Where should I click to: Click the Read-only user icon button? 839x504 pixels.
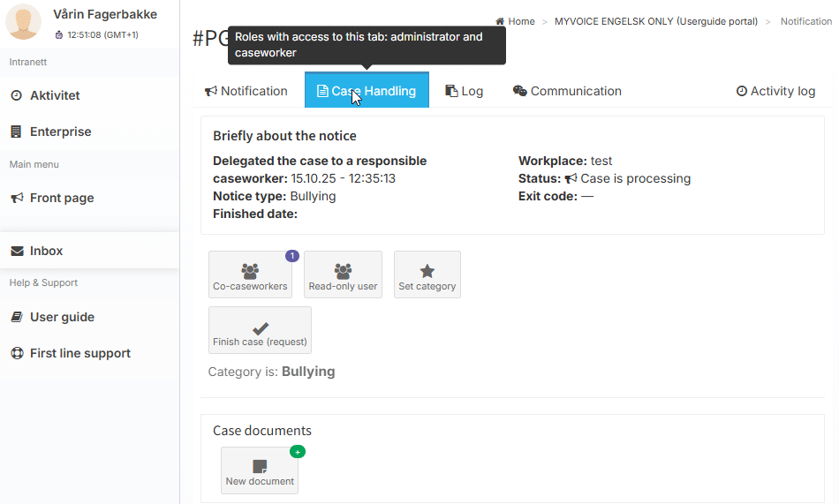tap(343, 274)
